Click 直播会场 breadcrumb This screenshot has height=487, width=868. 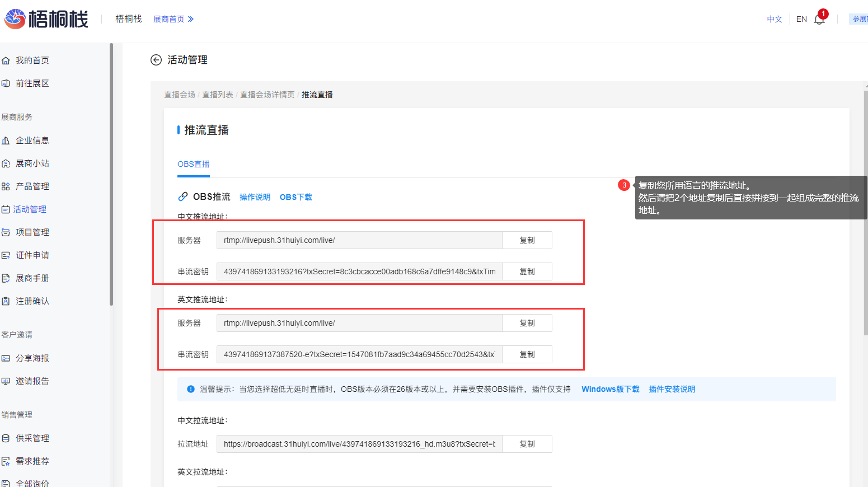click(x=180, y=95)
